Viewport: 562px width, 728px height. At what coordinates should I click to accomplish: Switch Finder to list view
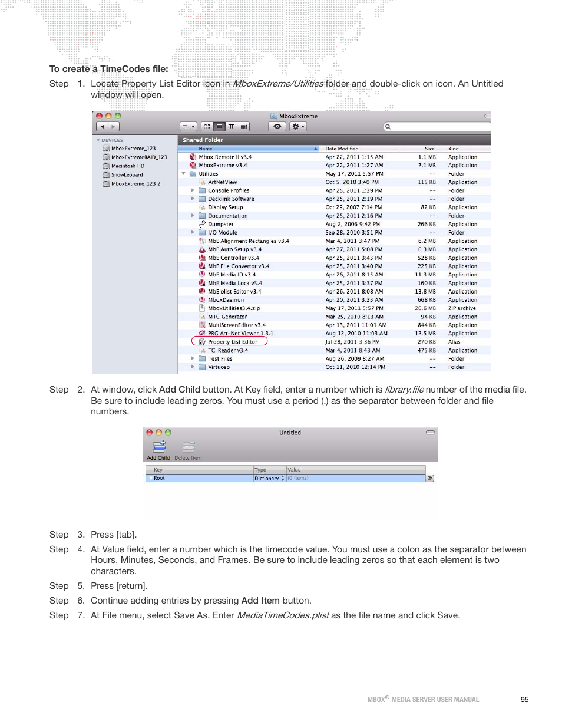[x=219, y=127]
